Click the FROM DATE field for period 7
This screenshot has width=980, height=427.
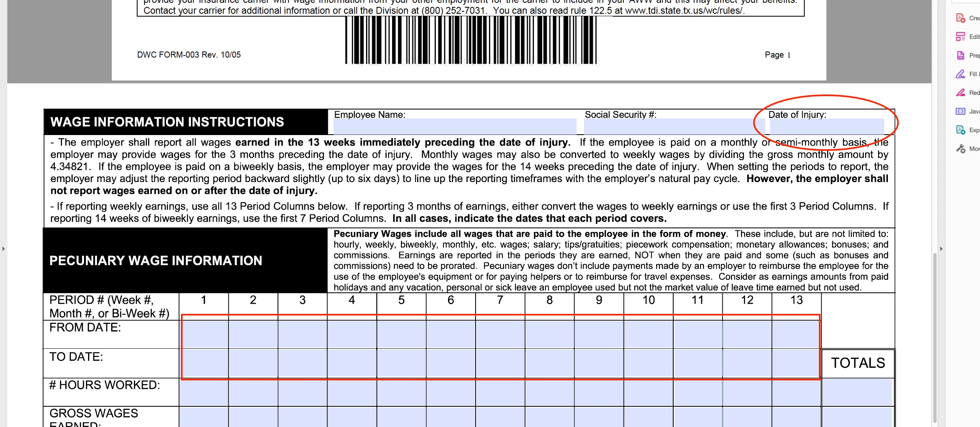click(x=500, y=334)
